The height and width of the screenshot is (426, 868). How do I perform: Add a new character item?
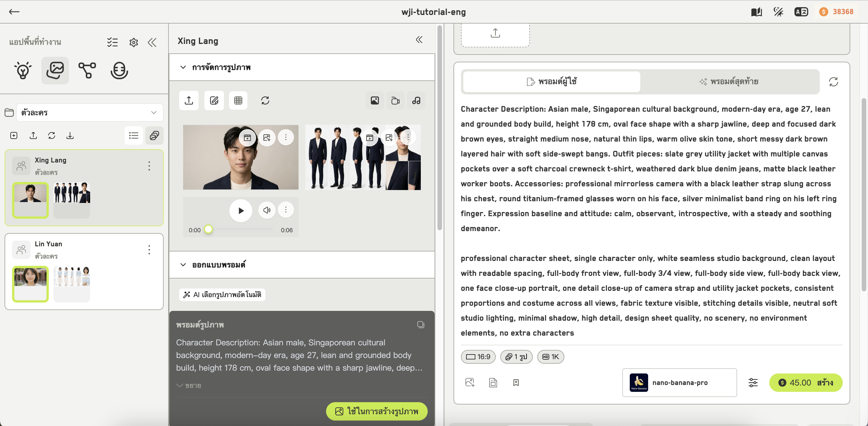coord(14,135)
